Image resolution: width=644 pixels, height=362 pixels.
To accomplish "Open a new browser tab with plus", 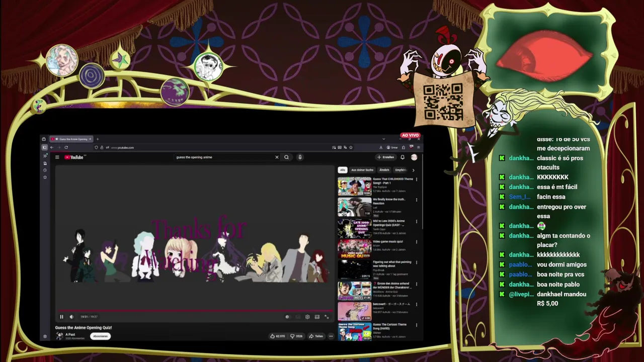I will [x=97, y=139].
